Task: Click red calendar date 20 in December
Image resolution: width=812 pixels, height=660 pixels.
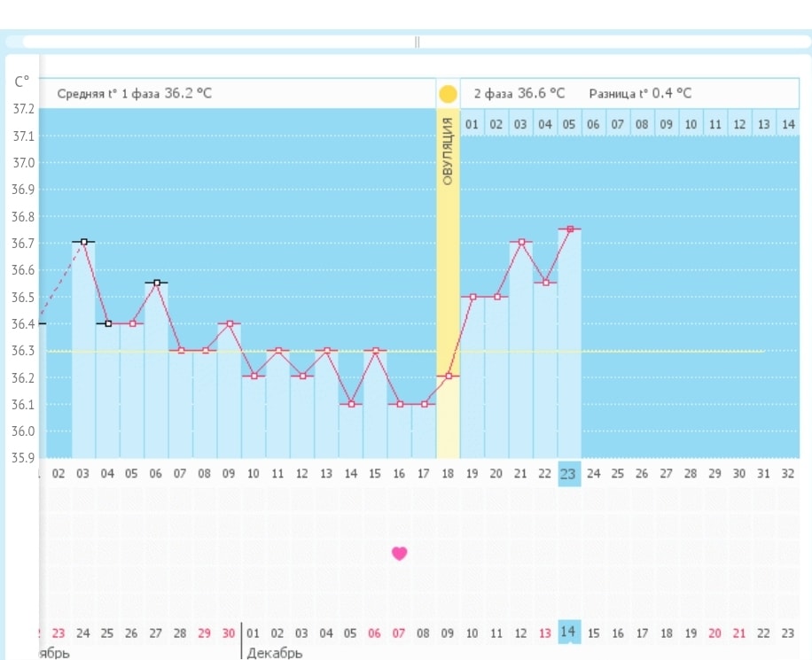Action: (x=714, y=633)
